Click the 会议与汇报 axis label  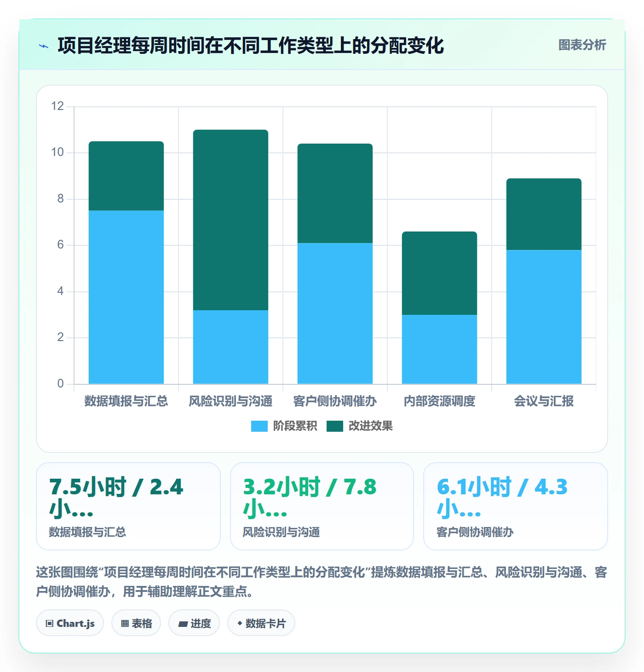point(544,401)
